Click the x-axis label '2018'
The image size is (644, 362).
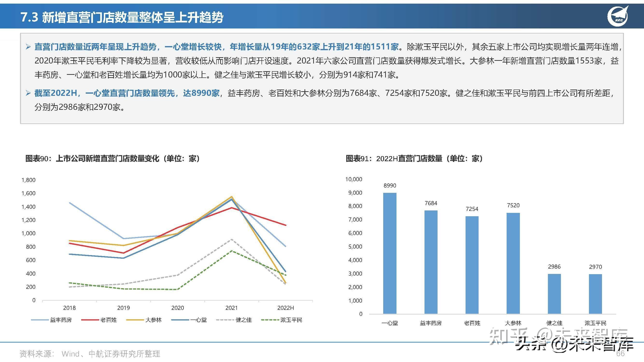tap(69, 308)
